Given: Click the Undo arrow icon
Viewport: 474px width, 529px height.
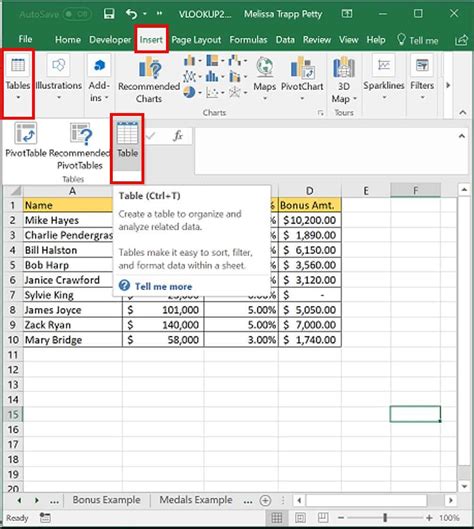Looking at the screenshot, I should click(x=132, y=14).
